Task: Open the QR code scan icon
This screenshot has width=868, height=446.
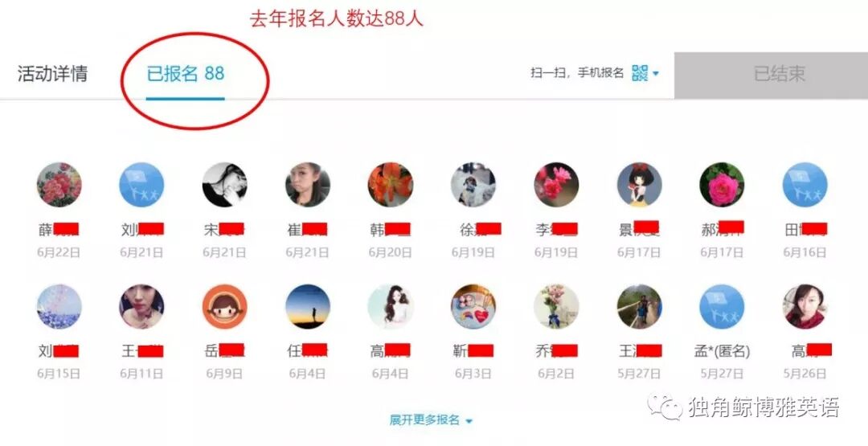Action: [x=640, y=73]
